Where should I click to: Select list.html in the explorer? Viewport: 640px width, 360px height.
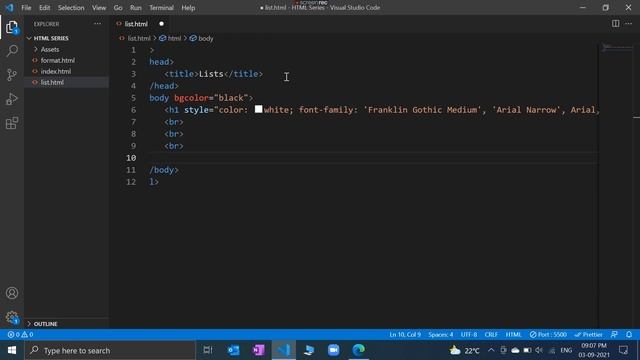click(x=52, y=82)
